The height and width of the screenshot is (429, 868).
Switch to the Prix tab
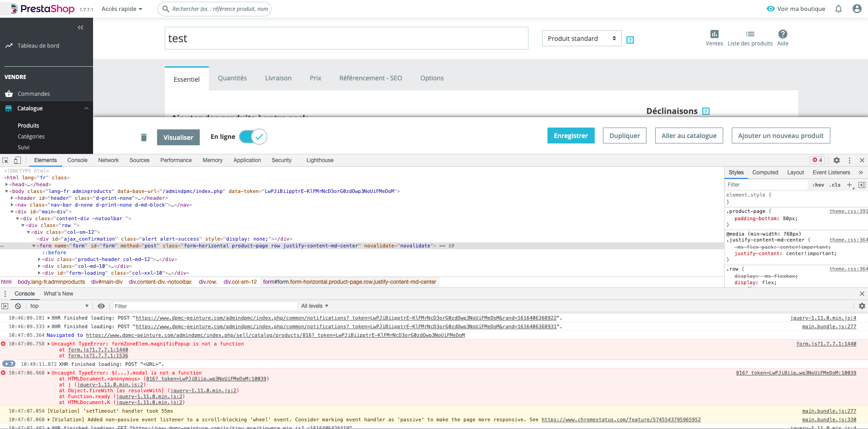coord(316,78)
